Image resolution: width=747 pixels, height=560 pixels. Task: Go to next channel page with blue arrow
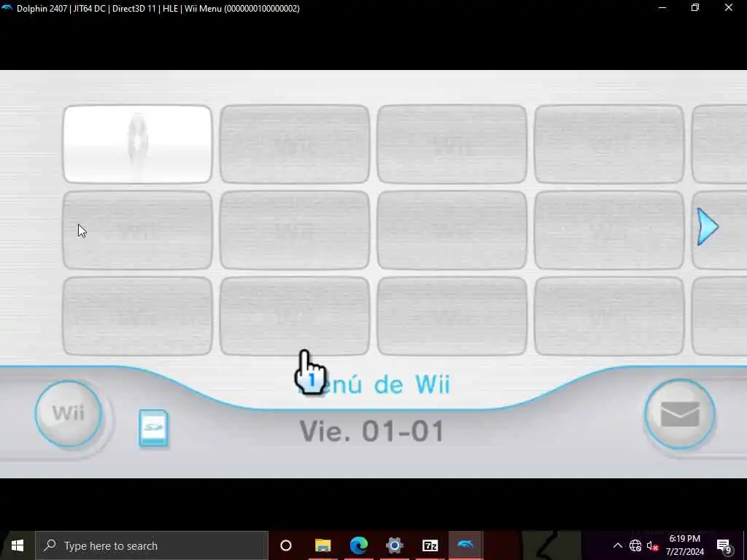click(708, 227)
